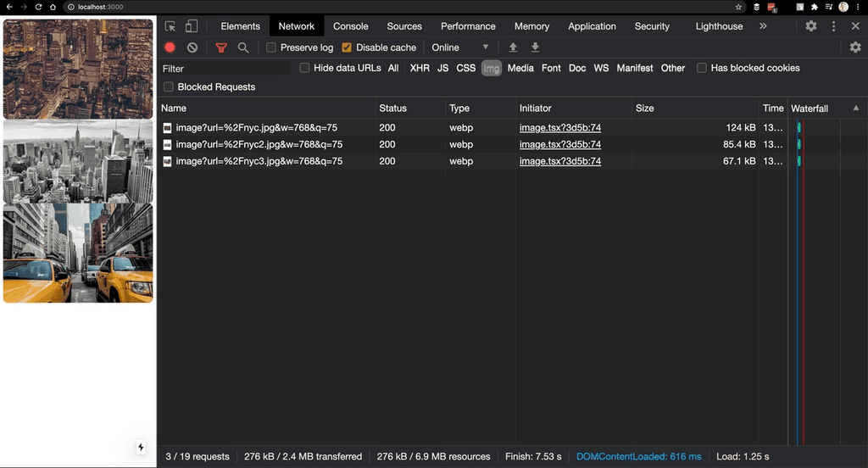Screen dimensions: 868x468
Task: Switch to the Console tab
Action: click(x=351, y=26)
